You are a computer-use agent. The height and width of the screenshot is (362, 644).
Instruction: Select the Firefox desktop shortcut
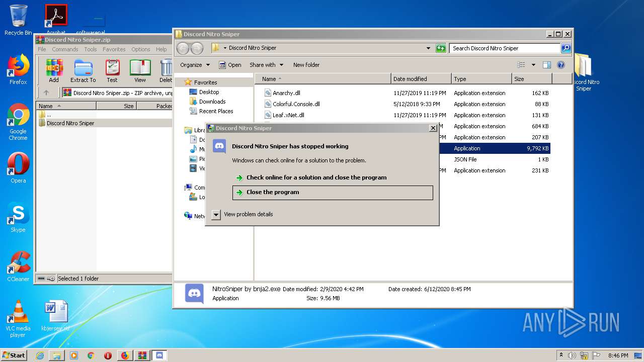pyautogui.click(x=18, y=69)
